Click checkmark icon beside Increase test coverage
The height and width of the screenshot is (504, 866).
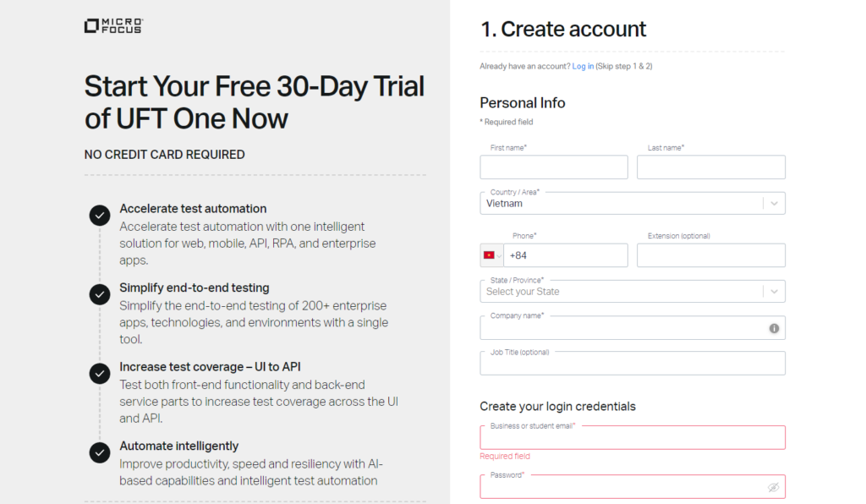click(x=100, y=374)
